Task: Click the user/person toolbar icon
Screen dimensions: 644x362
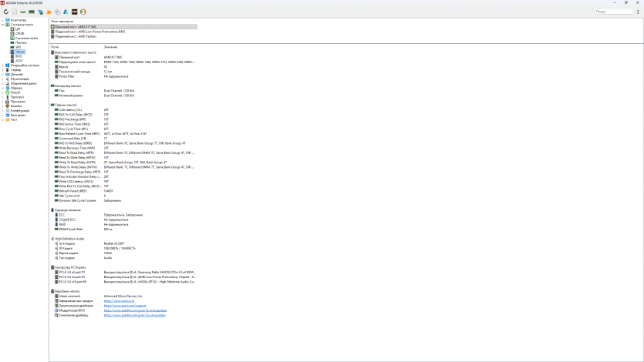Action: pos(66,12)
